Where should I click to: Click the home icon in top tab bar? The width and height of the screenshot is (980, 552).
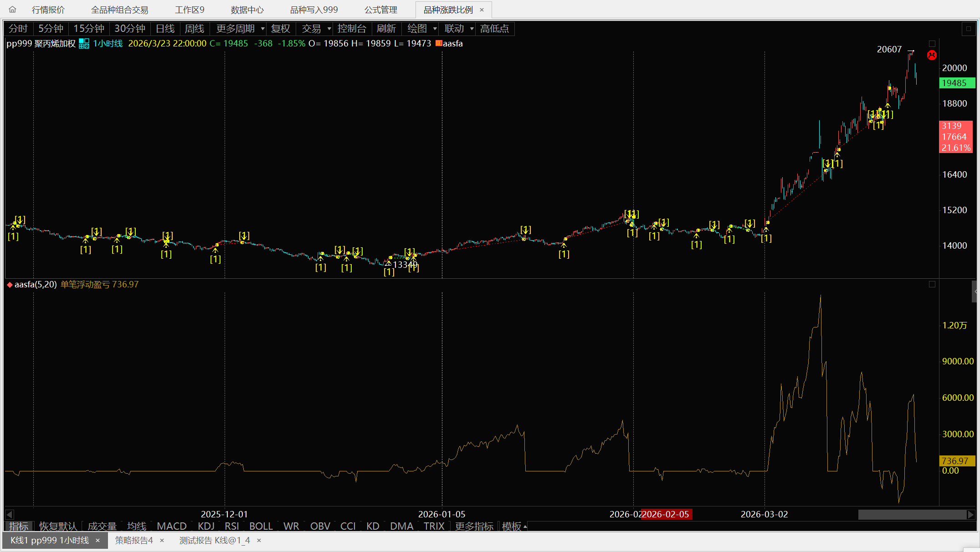pyautogui.click(x=12, y=10)
